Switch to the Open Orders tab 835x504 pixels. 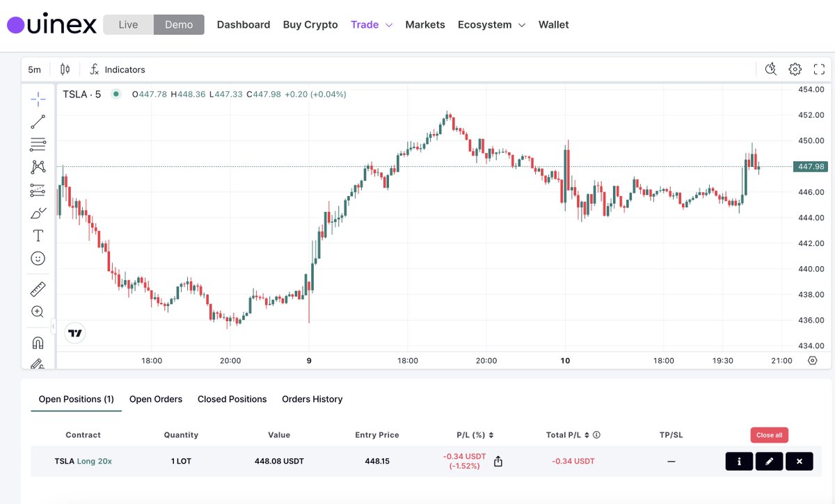[x=156, y=399]
